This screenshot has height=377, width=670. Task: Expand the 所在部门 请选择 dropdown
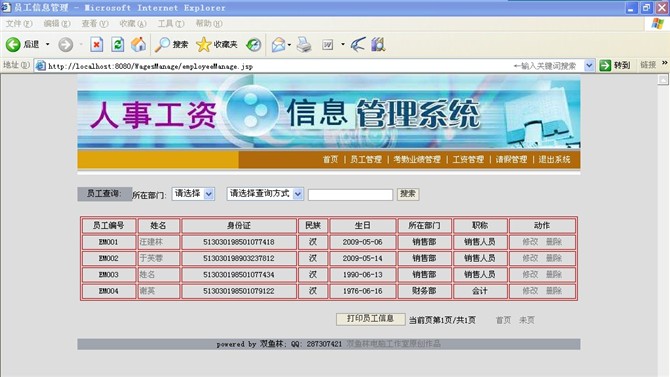pyautogui.click(x=209, y=194)
